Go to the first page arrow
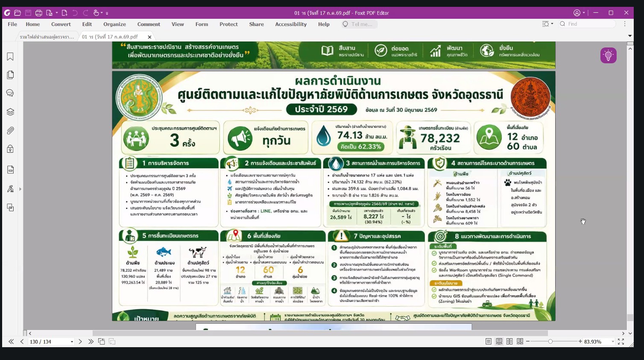Screen dimensions: 644x360 (x=11, y=342)
